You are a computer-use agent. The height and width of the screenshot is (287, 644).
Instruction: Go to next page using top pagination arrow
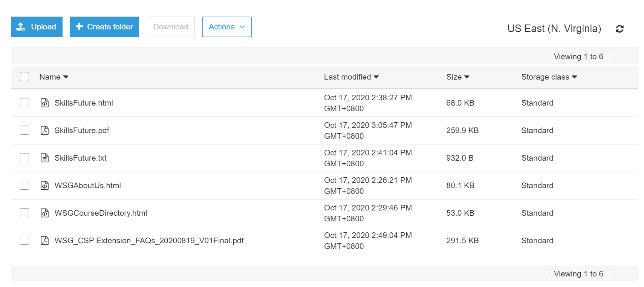click(610, 57)
